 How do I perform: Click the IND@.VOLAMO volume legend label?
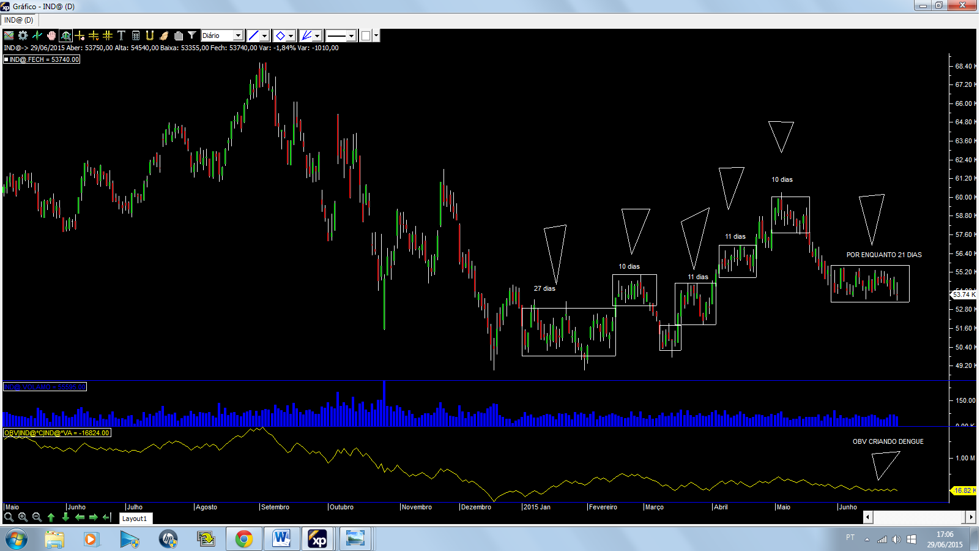tap(45, 387)
